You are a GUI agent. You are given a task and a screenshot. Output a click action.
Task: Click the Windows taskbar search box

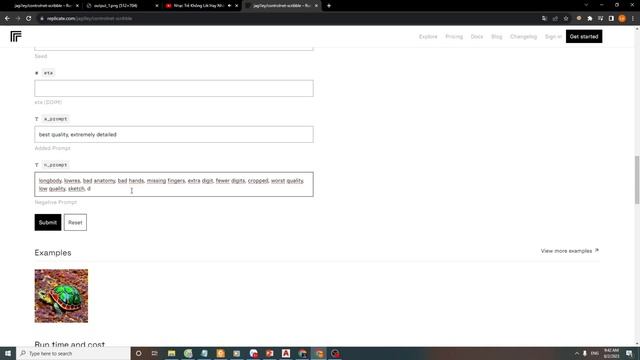tap(73, 353)
